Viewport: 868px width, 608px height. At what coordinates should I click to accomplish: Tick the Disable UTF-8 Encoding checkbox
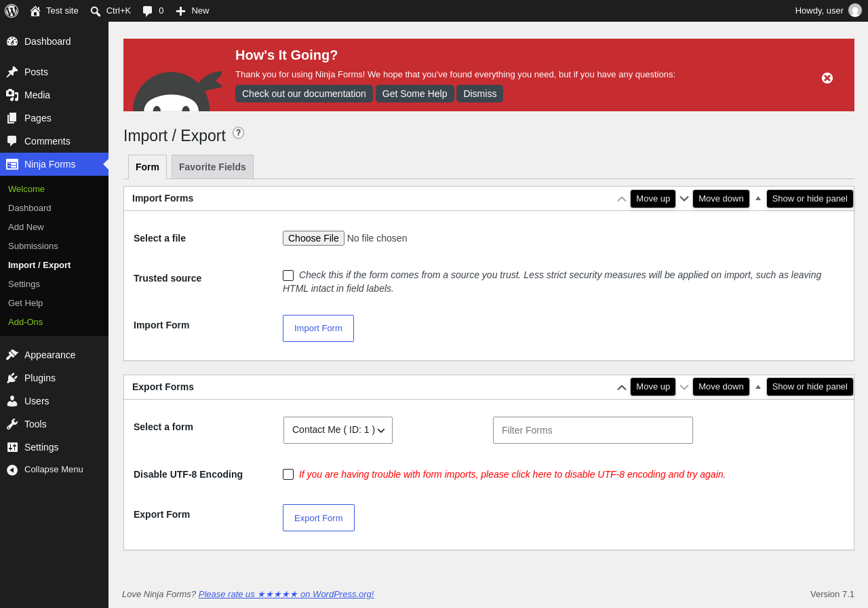288,474
